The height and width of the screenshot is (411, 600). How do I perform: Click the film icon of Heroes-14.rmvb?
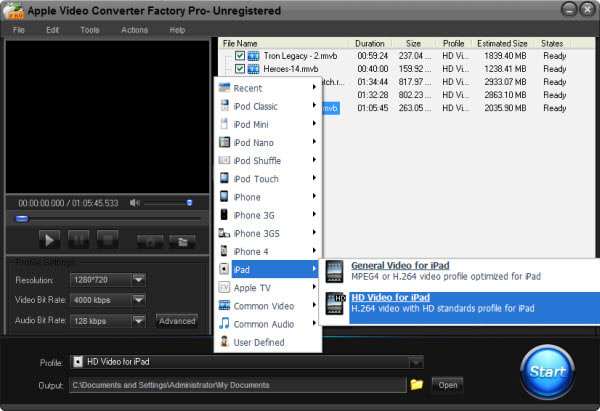(253, 69)
